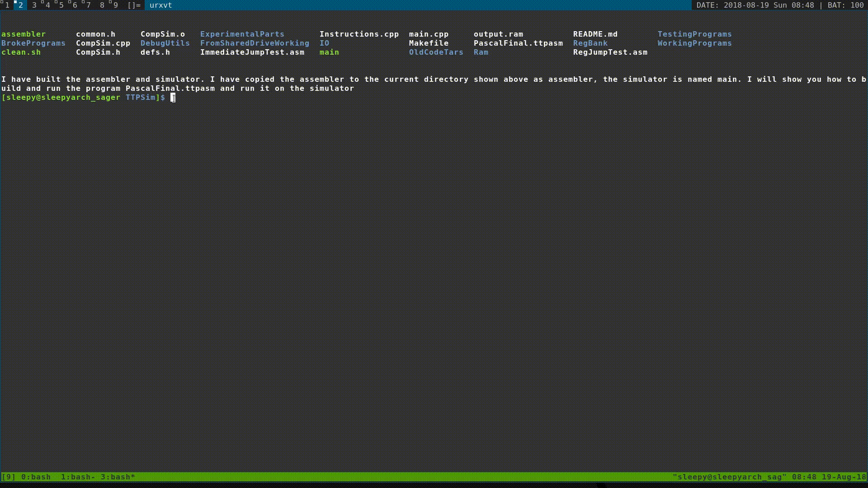Click the tmux hostname and clock status
This screenshot has height=488, width=868.
(769, 477)
